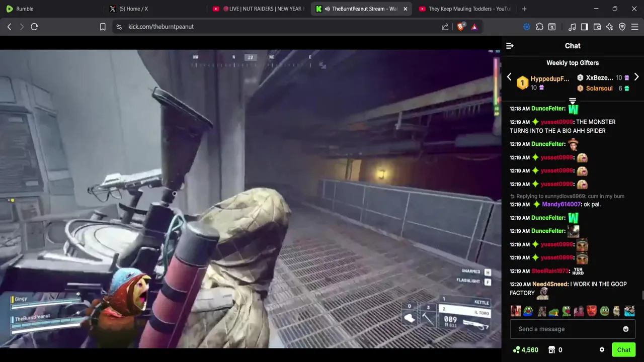Open Brave Rewards triangle icon
644x362 pixels.
[474, 27]
